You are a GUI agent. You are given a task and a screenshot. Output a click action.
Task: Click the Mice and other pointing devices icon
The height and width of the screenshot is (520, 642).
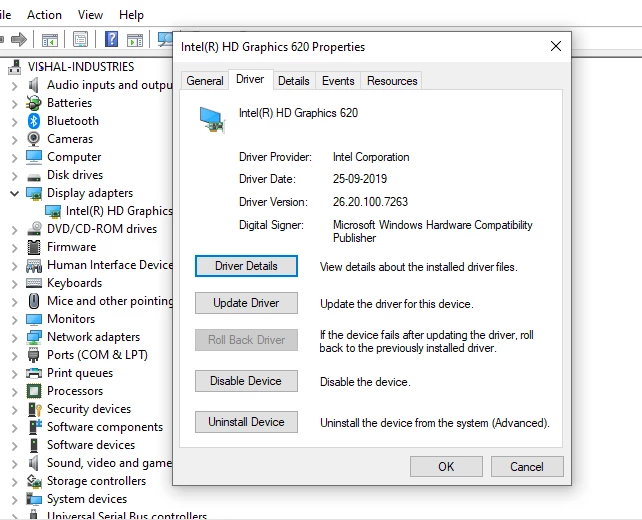tap(34, 301)
